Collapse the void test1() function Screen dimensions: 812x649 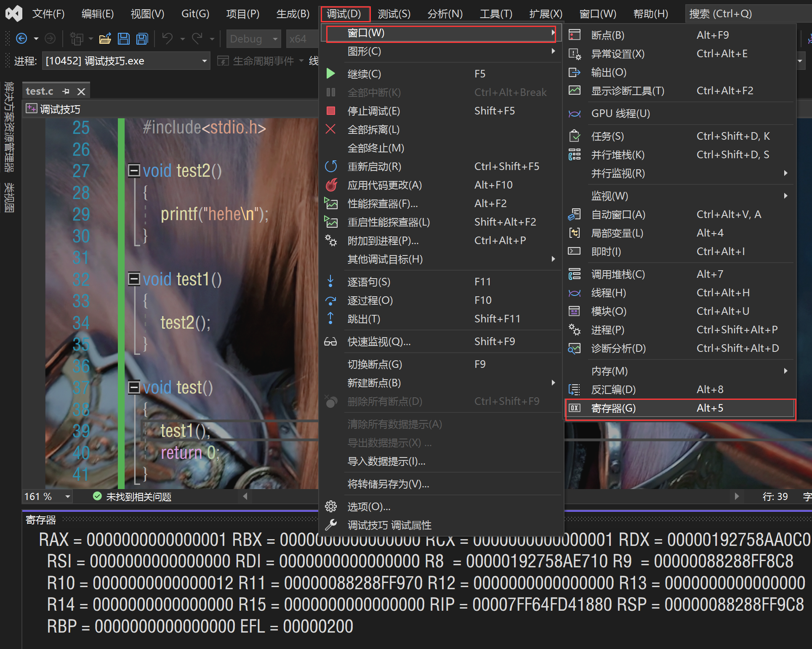[134, 279]
